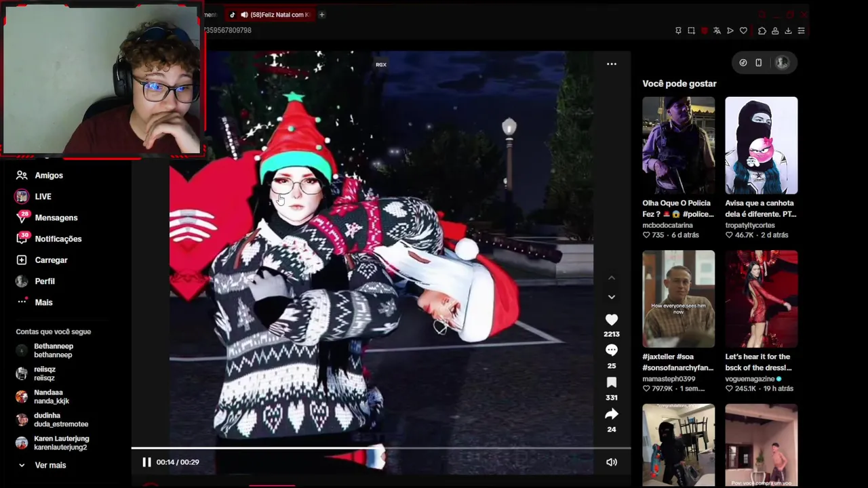Share the video using the arrow icon

coord(611,414)
